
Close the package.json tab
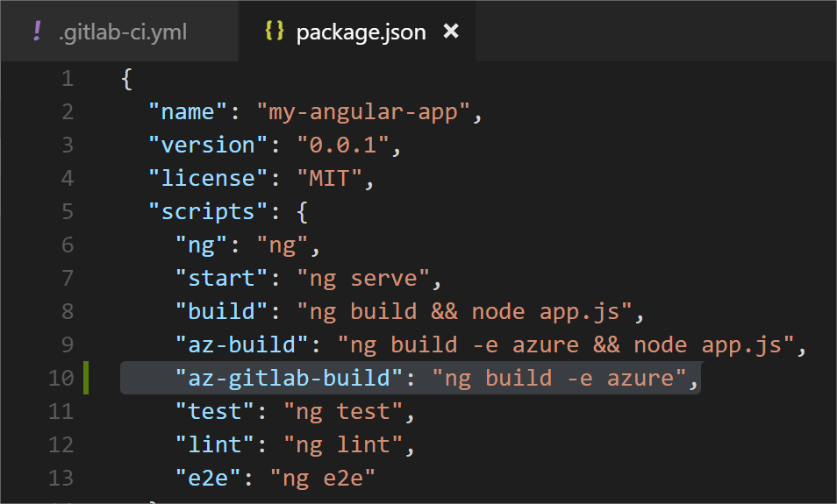click(451, 32)
